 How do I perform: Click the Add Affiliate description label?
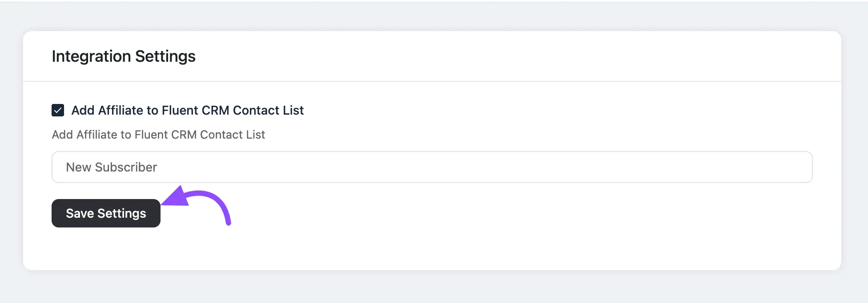click(x=158, y=135)
